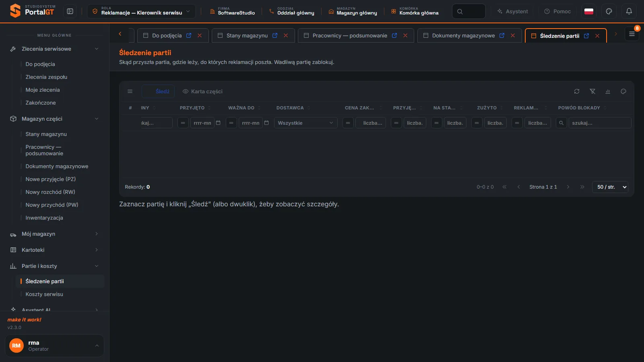Open Dostawca filter dropdown Wszystkie
Screen dimensions: 644x362
306,123
